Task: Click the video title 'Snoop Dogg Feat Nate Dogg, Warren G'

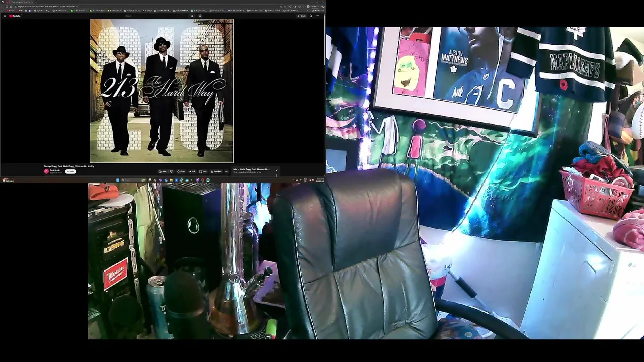Action: (69, 166)
